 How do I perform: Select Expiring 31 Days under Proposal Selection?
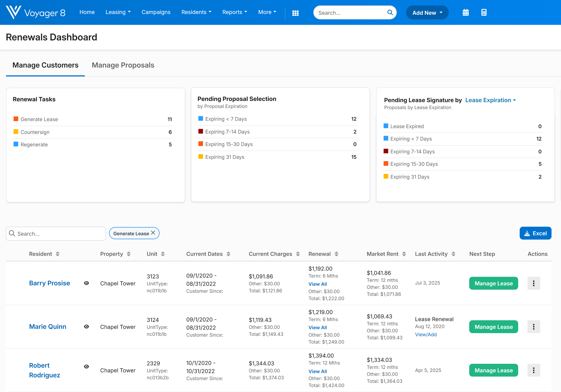click(277, 157)
